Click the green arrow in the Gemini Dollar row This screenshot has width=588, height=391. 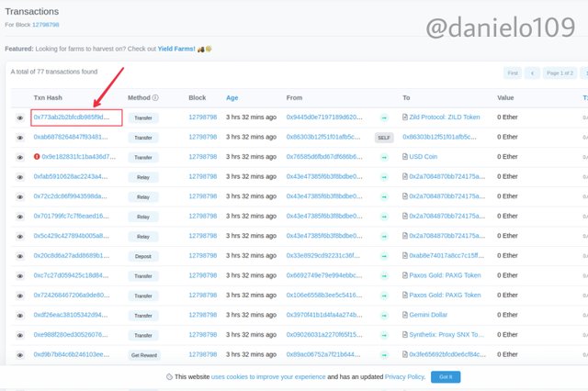pos(384,316)
